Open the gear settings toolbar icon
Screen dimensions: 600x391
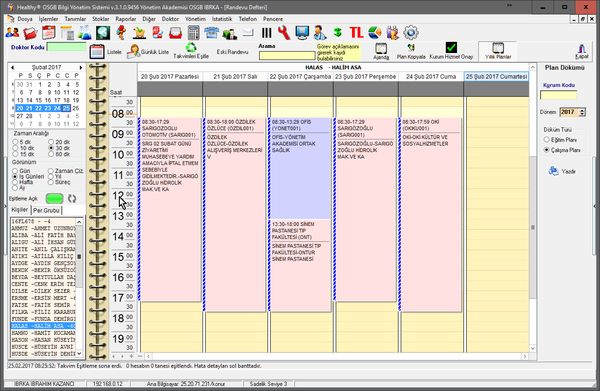(411, 33)
